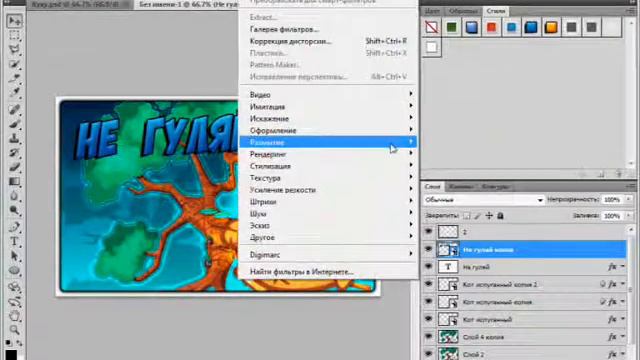640x360 pixels.
Task: Open the Размытие filter submenu
Action: point(328,142)
